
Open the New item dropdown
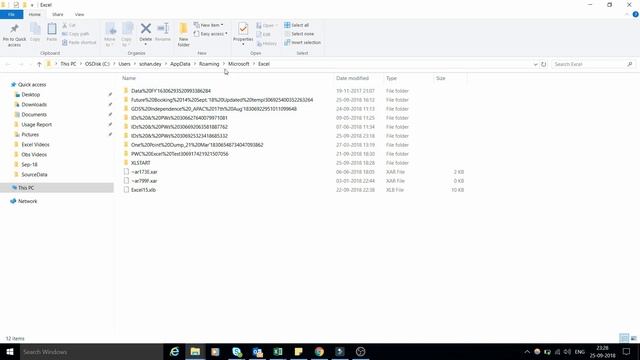(209, 25)
